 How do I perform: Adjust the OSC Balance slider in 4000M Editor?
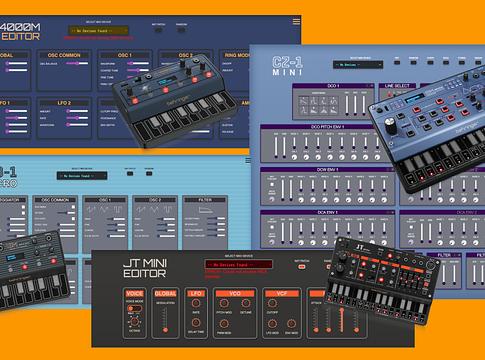tap(77, 63)
